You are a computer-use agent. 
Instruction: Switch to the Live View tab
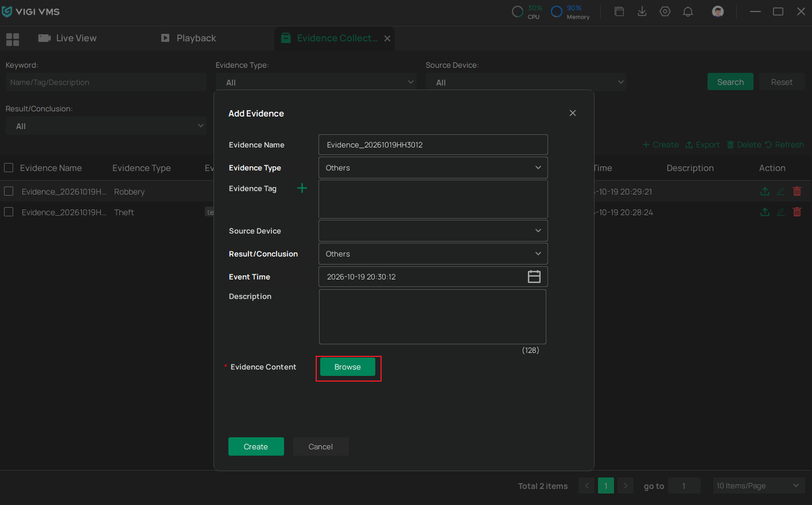click(68, 38)
